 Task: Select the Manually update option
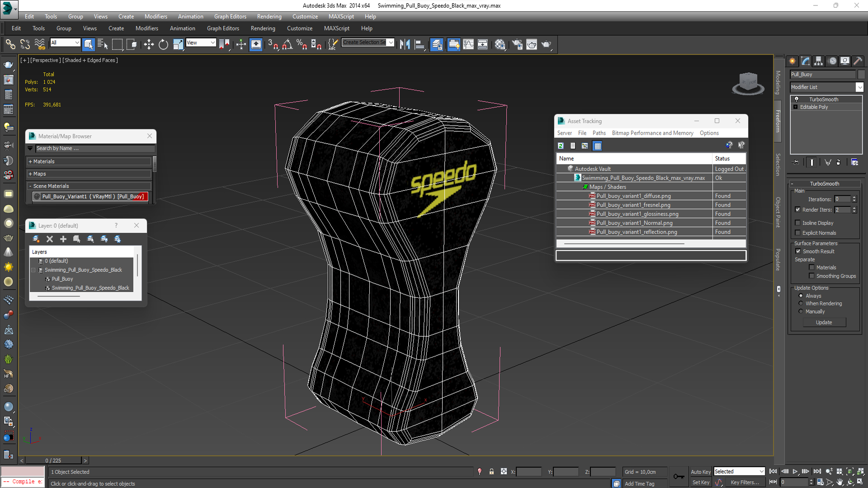tap(801, 311)
